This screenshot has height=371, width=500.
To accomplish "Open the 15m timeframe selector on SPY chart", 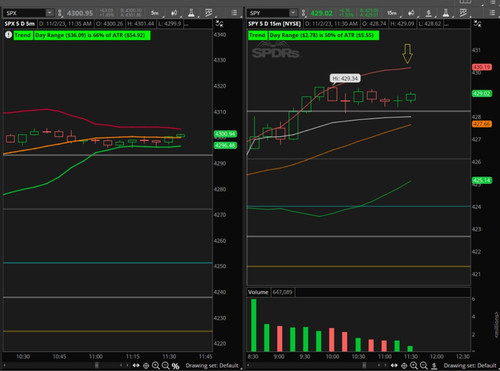I will (x=392, y=13).
